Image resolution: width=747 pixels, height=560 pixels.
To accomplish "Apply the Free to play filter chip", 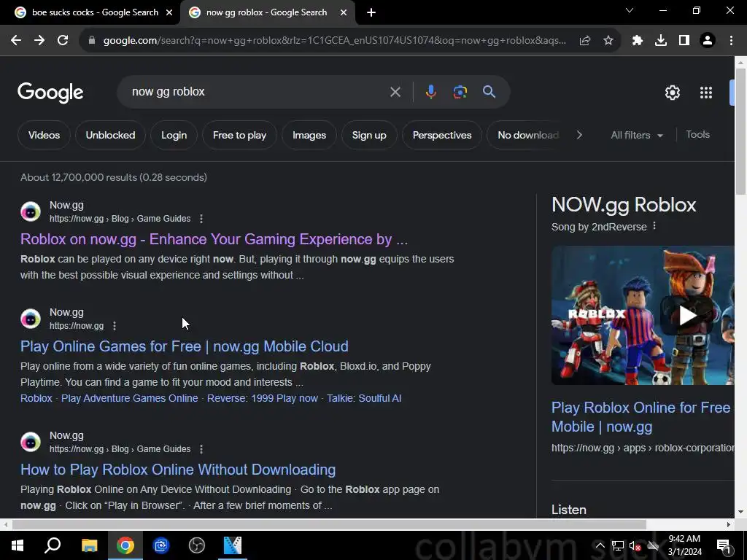I will [239, 135].
